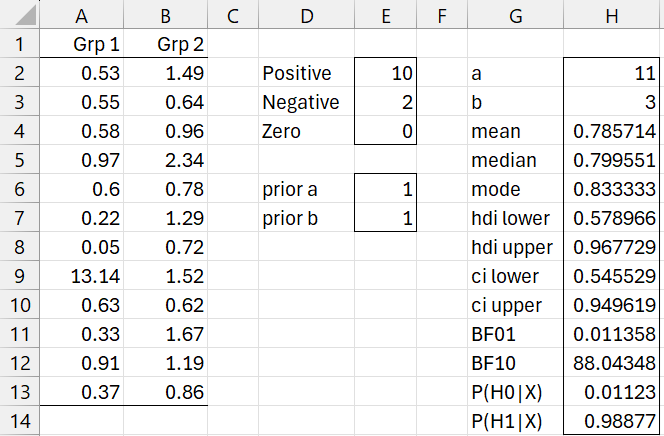Select the mean value 0.785714 cell

(x=612, y=131)
